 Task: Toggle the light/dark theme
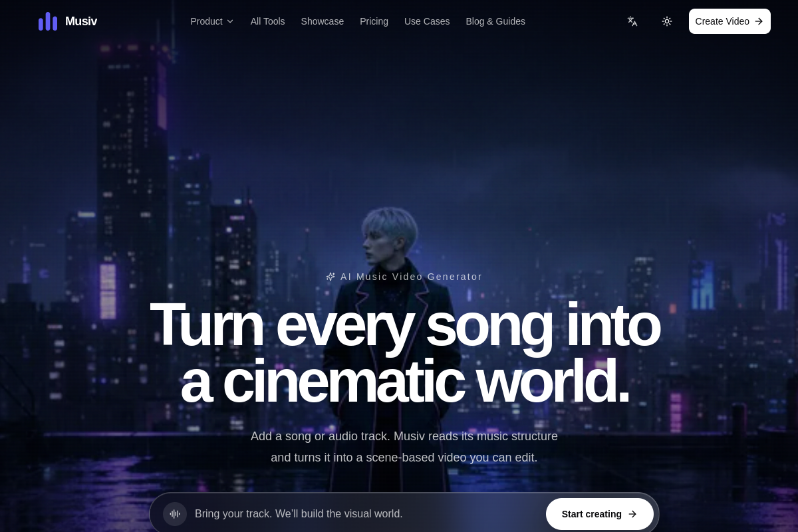[667, 21]
